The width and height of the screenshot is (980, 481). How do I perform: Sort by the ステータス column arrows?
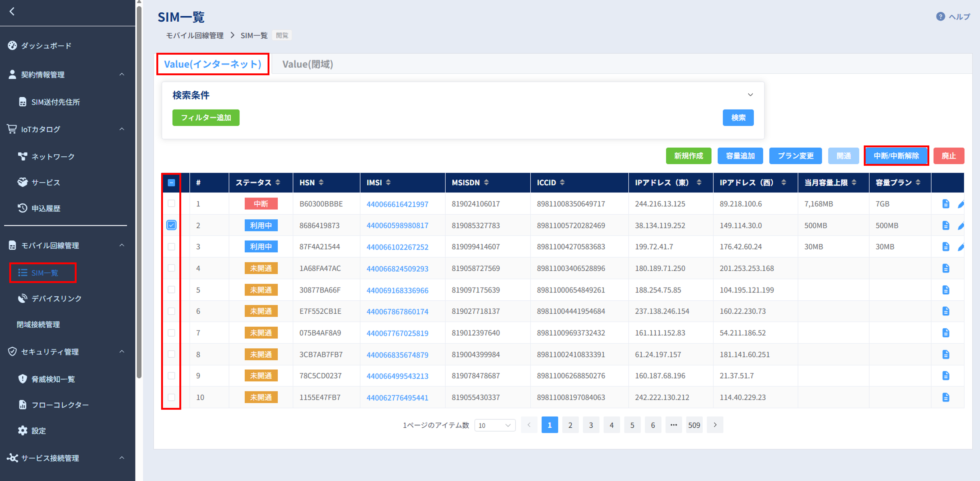pyautogui.click(x=278, y=182)
